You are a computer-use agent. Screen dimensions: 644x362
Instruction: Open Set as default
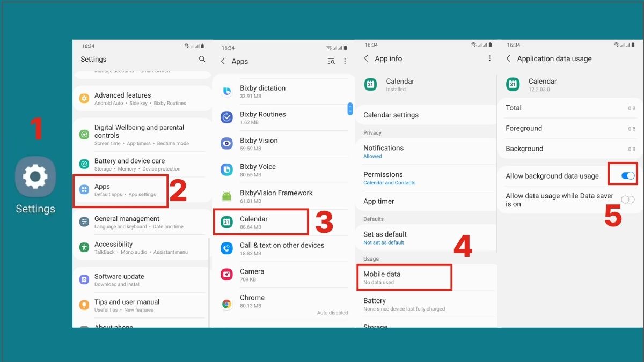tap(426, 238)
